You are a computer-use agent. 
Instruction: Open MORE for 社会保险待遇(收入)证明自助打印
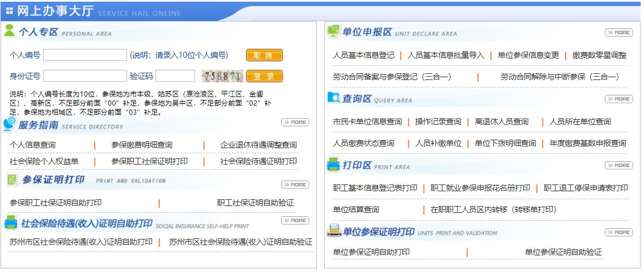[x=295, y=220]
